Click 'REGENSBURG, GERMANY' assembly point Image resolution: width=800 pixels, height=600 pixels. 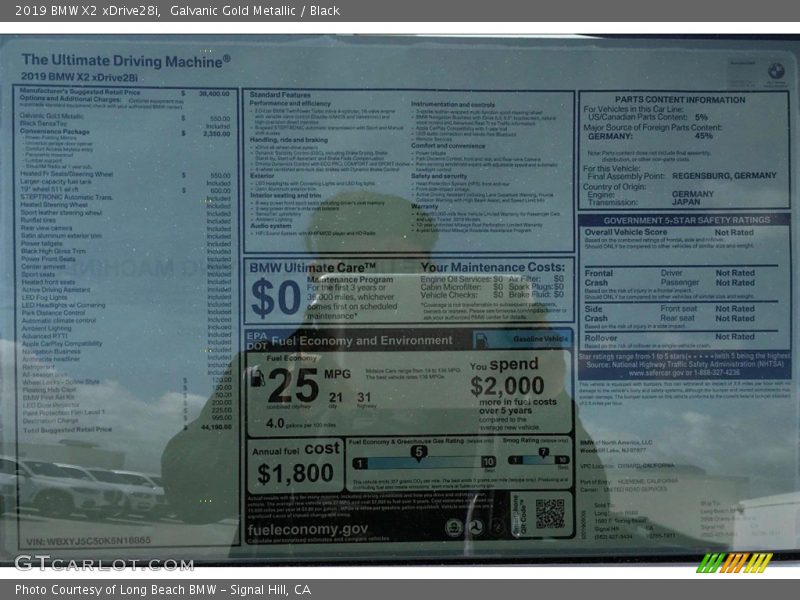[x=724, y=176]
